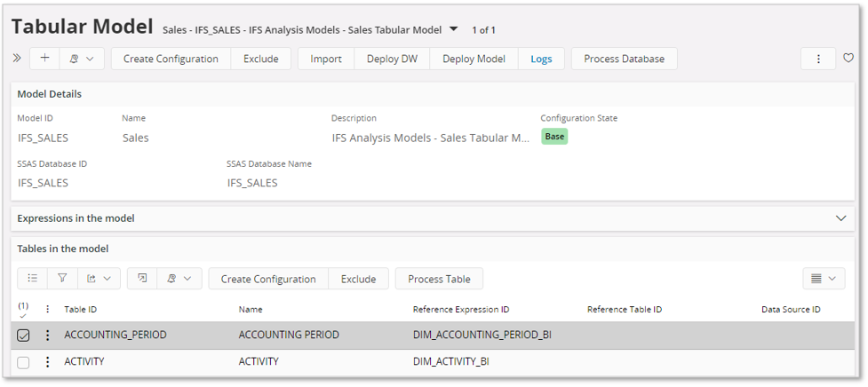Open the table layout view dropdown

[x=824, y=279]
